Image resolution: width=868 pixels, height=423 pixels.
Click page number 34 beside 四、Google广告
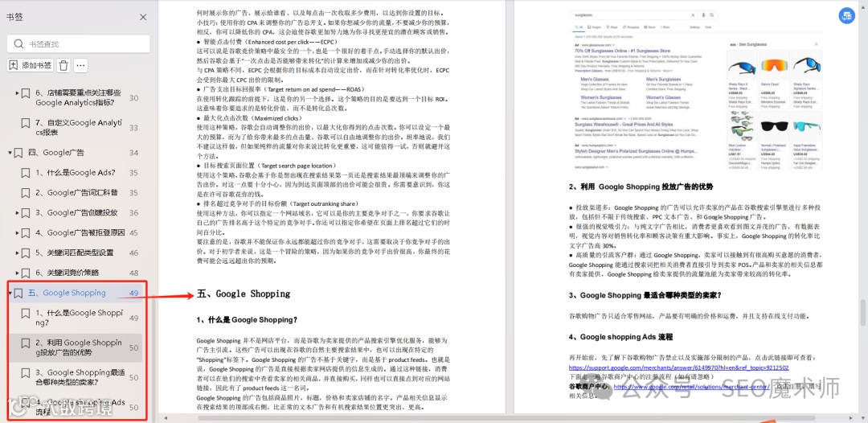[x=133, y=153]
